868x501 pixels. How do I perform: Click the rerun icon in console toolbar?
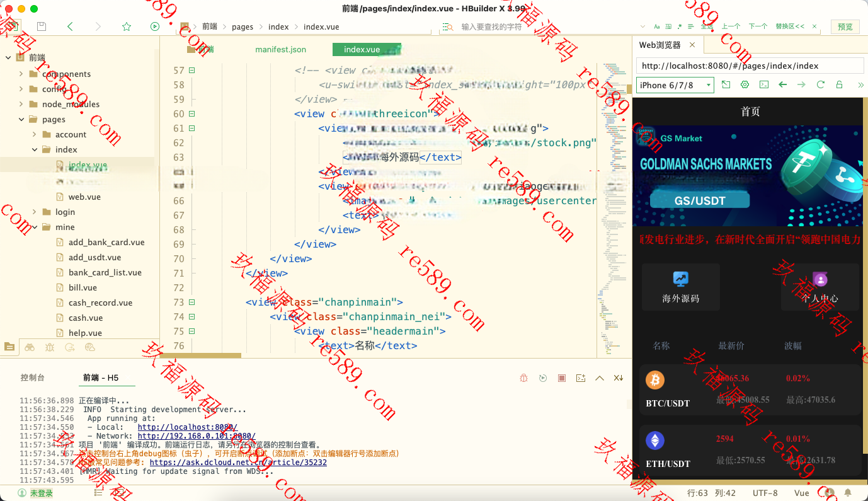543,377
